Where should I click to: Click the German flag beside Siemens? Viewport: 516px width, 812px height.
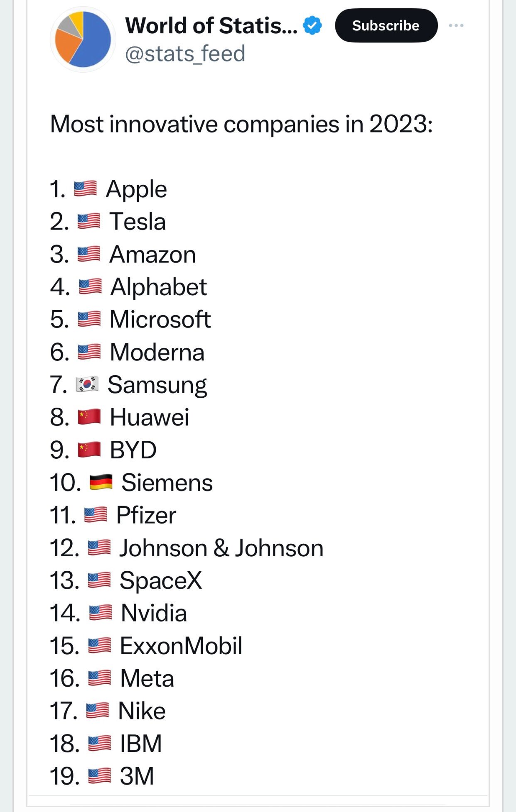tap(101, 482)
